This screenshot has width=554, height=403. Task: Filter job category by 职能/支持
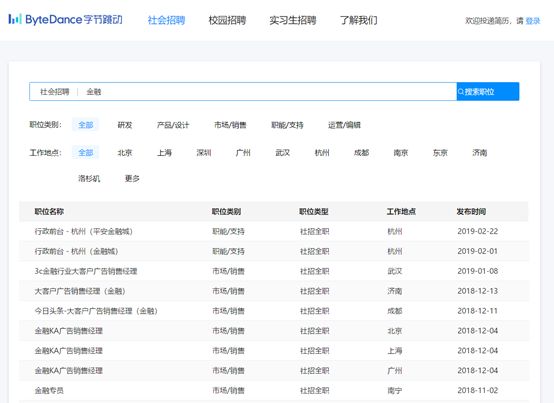point(287,125)
